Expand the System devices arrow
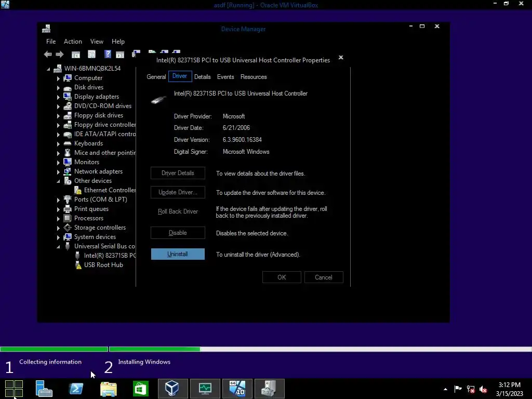This screenshot has height=399, width=532. point(58,237)
